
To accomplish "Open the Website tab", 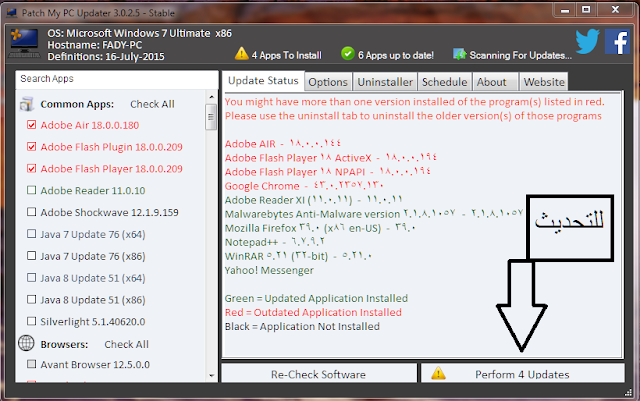I will [544, 82].
